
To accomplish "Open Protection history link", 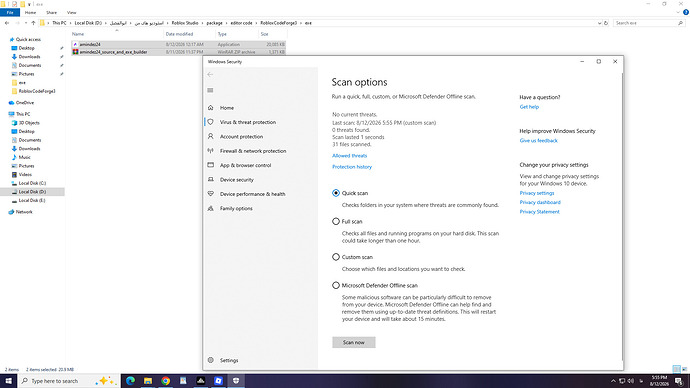I will 352,167.
